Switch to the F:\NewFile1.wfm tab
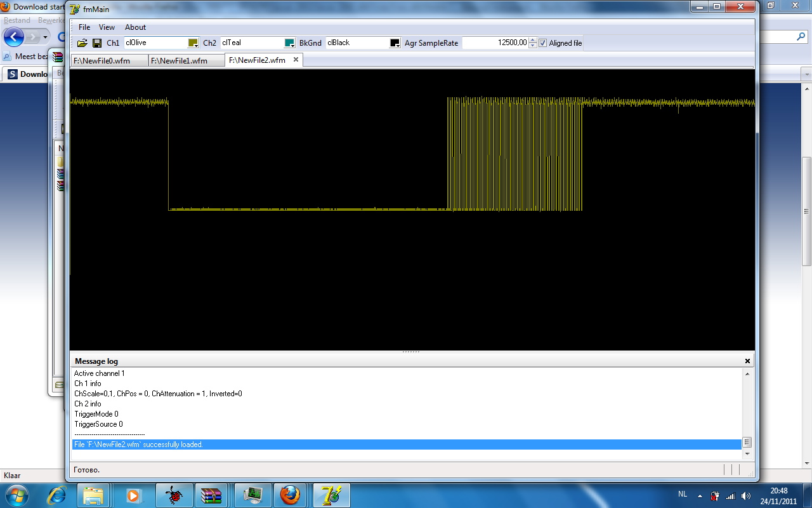Viewport: 812px width, 508px height. (179, 60)
